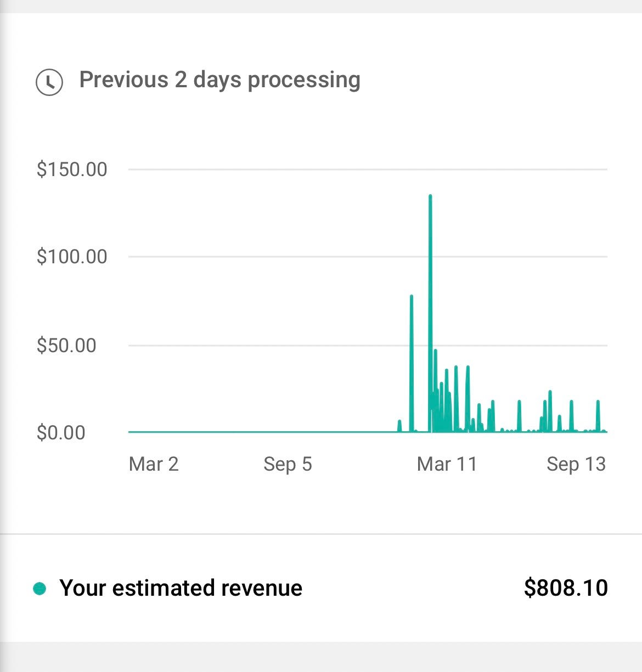Select the $150.00 y-axis label
The width and height of the screenshot is (642, 672).
point(72,169)
